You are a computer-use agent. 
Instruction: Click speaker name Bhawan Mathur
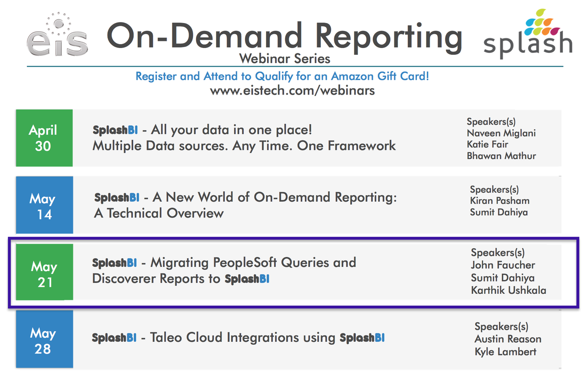click(501, 156)
